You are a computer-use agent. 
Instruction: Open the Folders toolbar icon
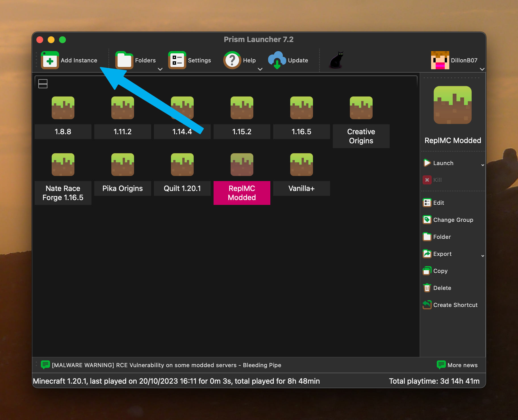[124, 60]
